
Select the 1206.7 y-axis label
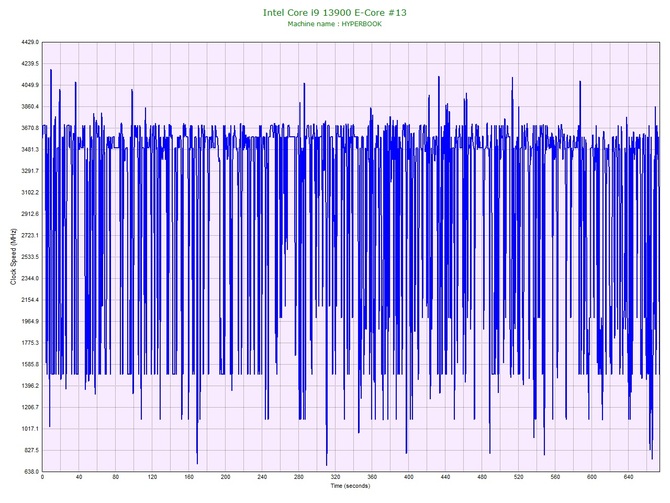point(30,407)
